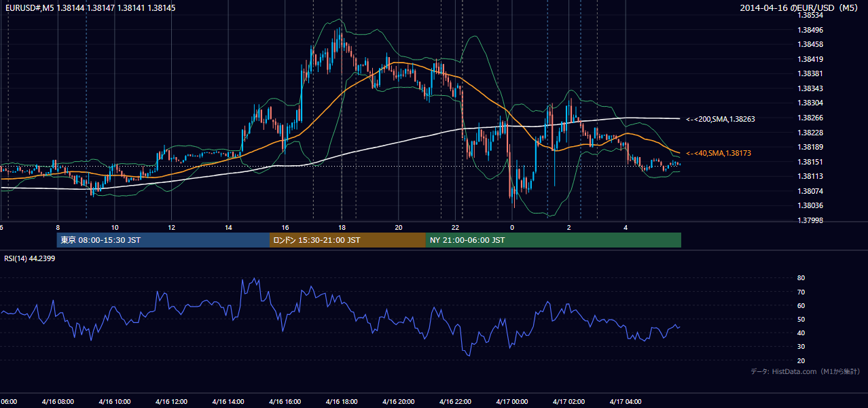Screen dimensions: 868x408
Task: Select the Tokyo 08:00-15:30 JST session bar
Action: (x=163, y=240)
